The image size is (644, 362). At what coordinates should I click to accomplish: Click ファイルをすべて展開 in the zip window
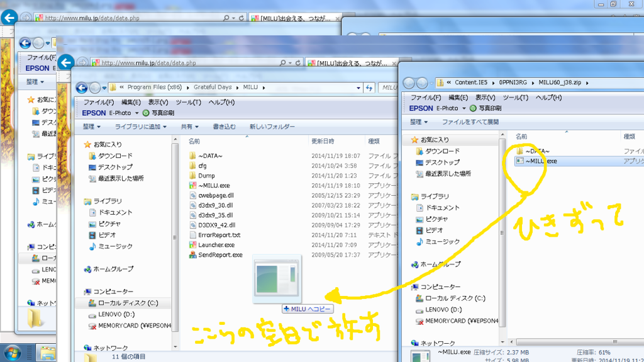pyautogui.click(x=470, y=122)
